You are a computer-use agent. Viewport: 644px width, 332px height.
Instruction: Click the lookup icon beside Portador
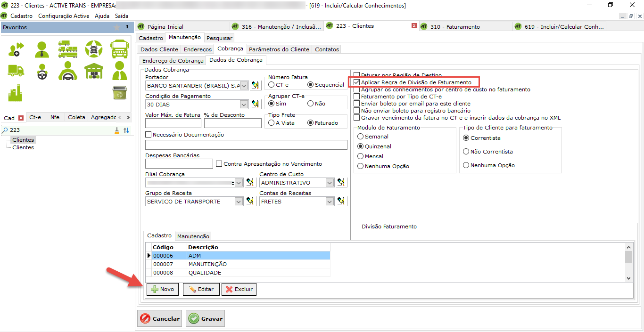click(x=255, y=85)
